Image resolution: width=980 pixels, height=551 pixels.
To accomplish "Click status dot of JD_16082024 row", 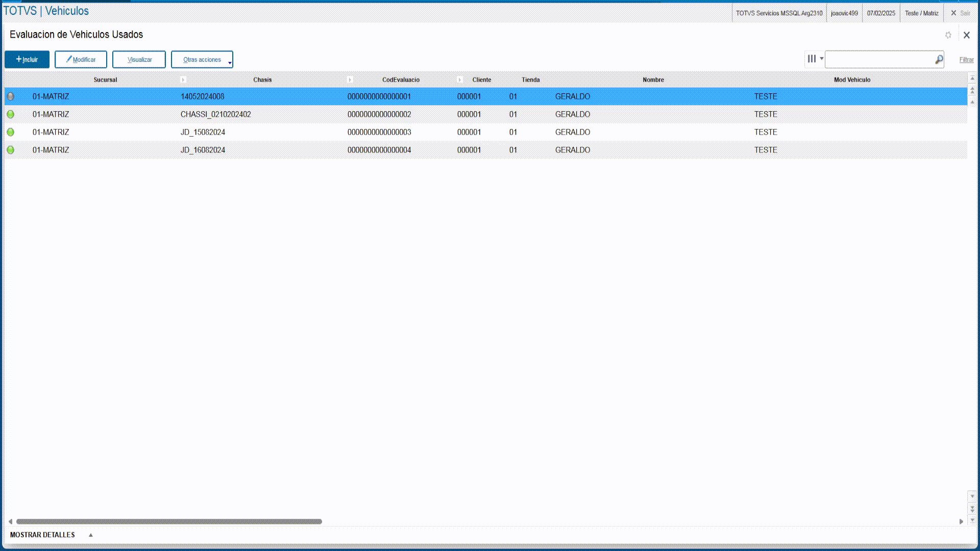I will pos(11,150).
